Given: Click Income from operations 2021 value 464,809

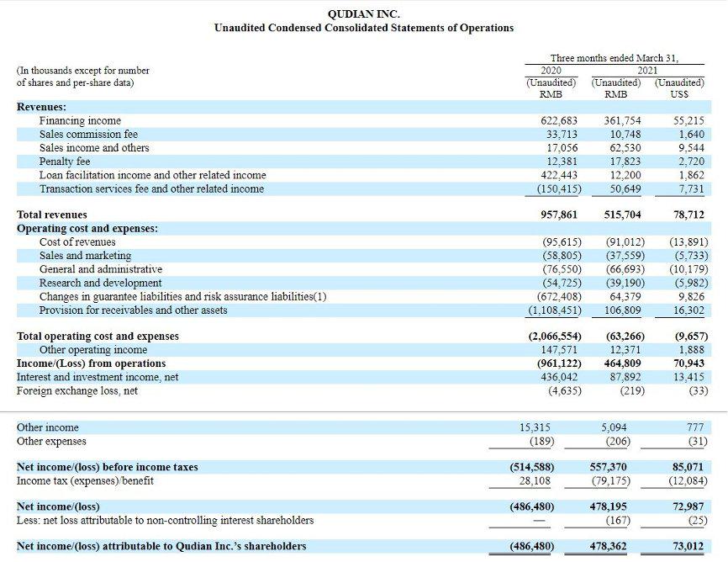Looking at the screenshot, I should click(x=622, y=363).
